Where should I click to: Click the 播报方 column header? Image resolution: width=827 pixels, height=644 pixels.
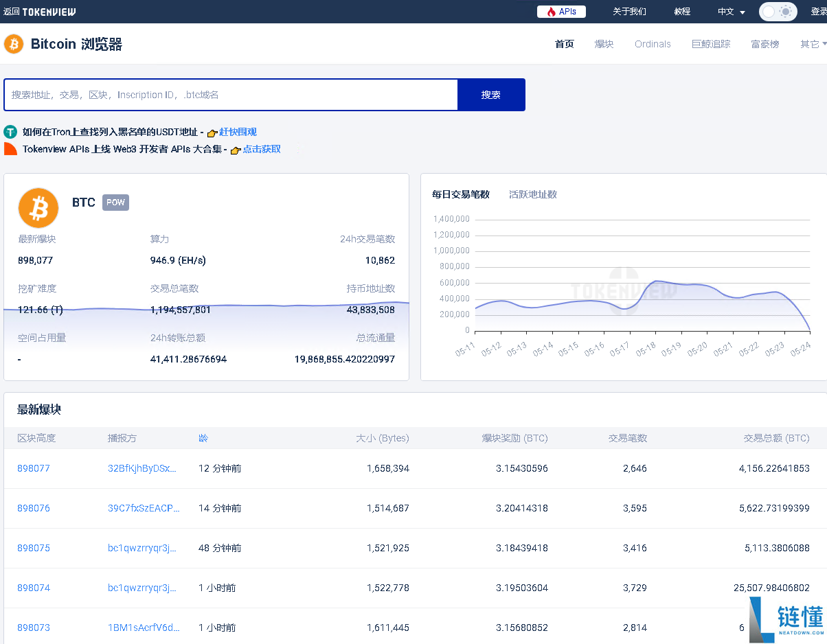122,438
